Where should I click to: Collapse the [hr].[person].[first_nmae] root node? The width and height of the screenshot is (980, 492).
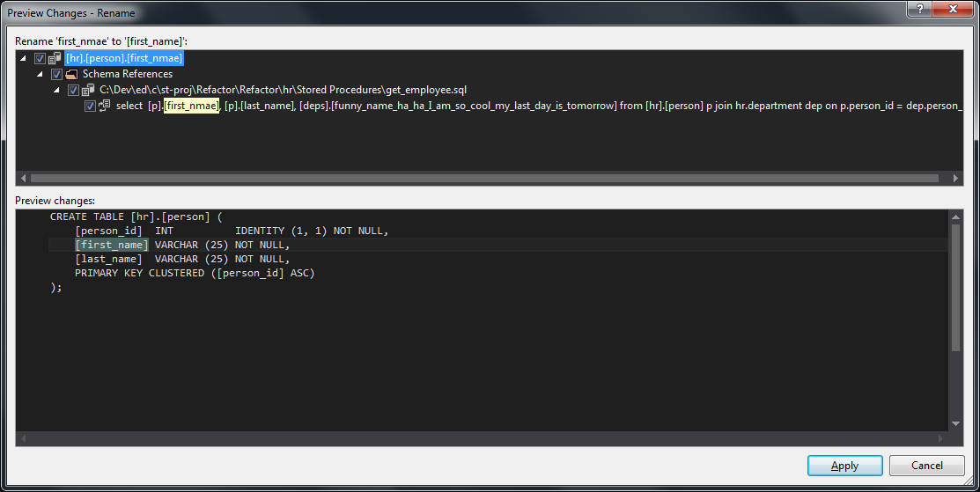(24, 59)
